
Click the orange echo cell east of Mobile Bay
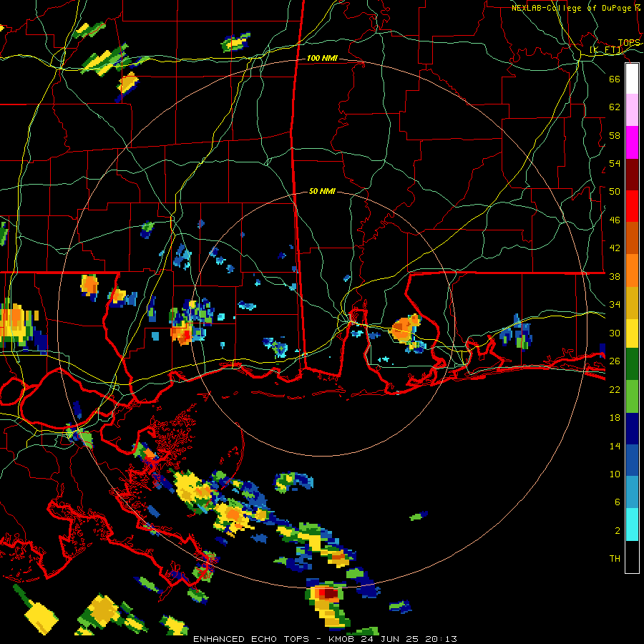point(405,328)
